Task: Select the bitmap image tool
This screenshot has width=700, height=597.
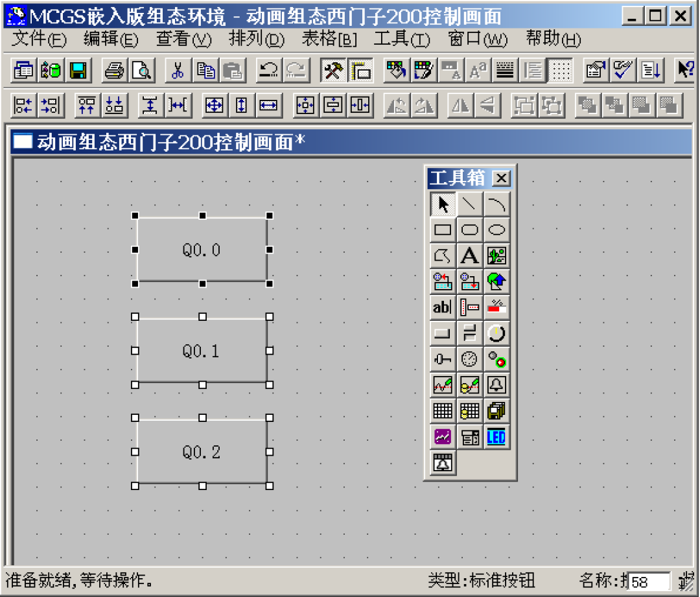Action: click(496, 256)
